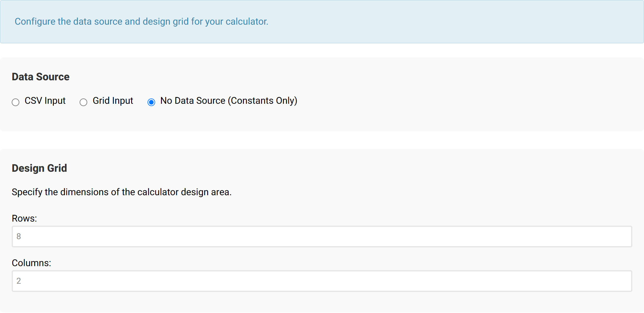The image size is (644, 313).
Task: Click 'No Data Source (Constants Only)' label
Action: point(229,101)
